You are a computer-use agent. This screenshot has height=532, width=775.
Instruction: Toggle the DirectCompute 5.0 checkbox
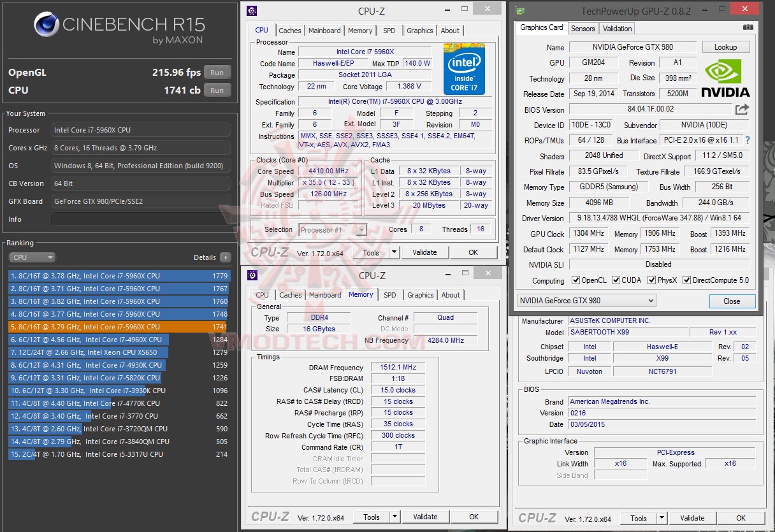pyautogui.click(x=687, y=280)
